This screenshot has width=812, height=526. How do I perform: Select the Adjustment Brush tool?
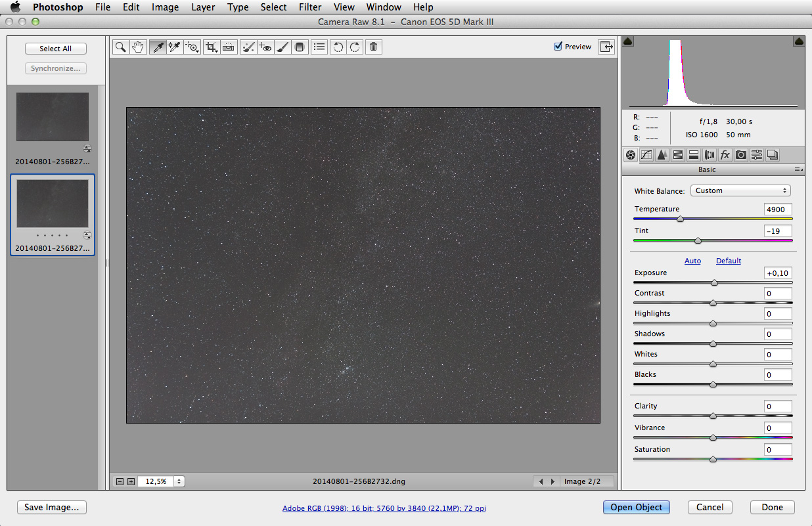(x=282, y=47)
